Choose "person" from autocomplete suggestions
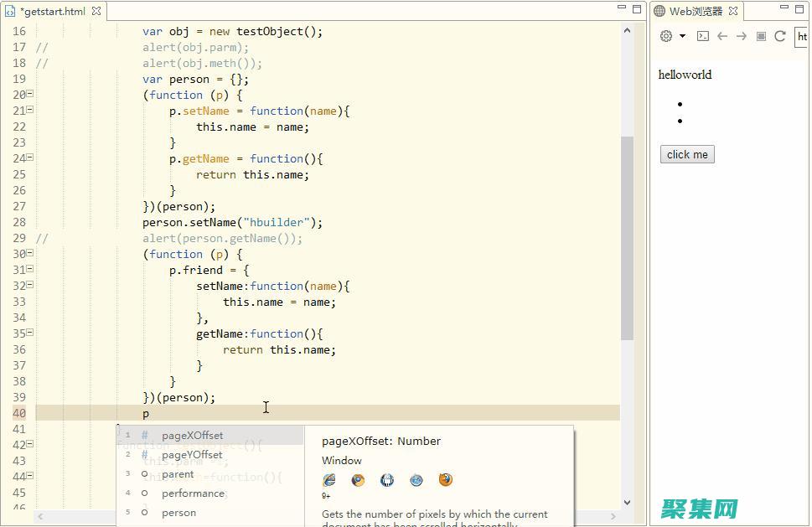 [x=178, y=513]
